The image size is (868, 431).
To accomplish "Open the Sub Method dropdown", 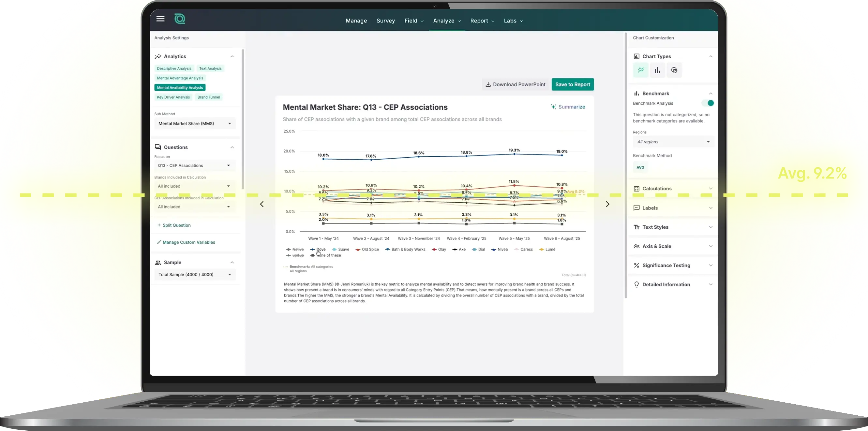I will (x=195, y=123).
